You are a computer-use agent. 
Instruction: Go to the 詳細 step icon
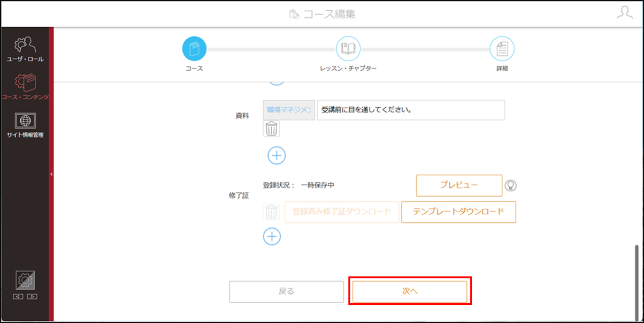tap(502, 49)
